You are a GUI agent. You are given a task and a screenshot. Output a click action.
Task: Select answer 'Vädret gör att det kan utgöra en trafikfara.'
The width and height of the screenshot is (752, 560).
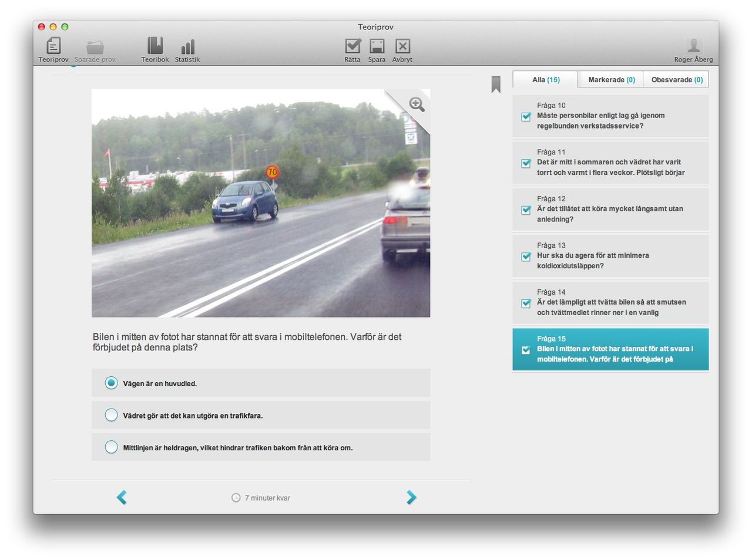(x=111, y=415)
